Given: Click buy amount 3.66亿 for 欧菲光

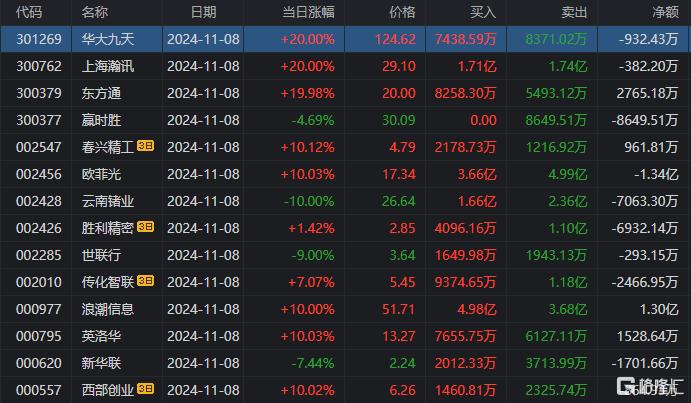Looking at the screenshot, I should point(477,174).
